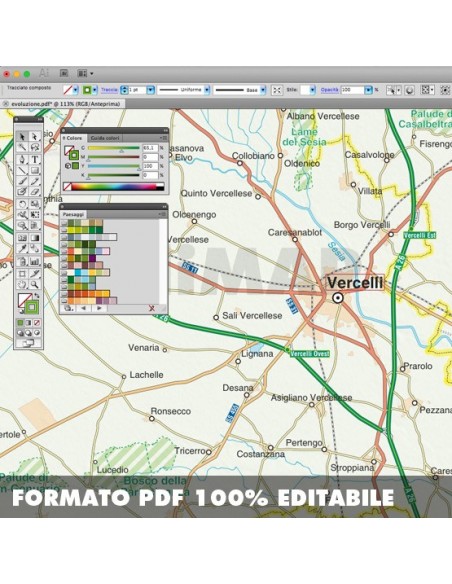Select the Symbol Sprayer tool
The height and width of the screenshot is (584, 452).
coord(22,261)
